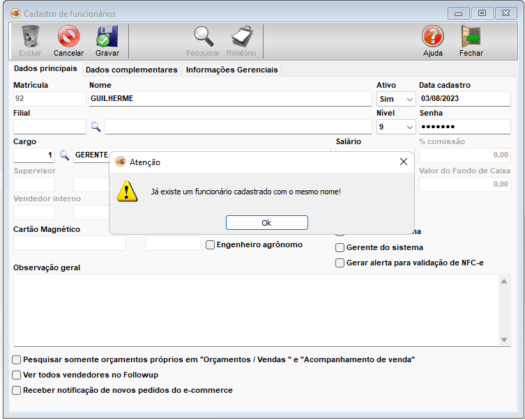The width and height of the screenshot is (525, 420).
Task: Click the Observação geral scrollbar down arrow
Action: click(x=505, y=340)
